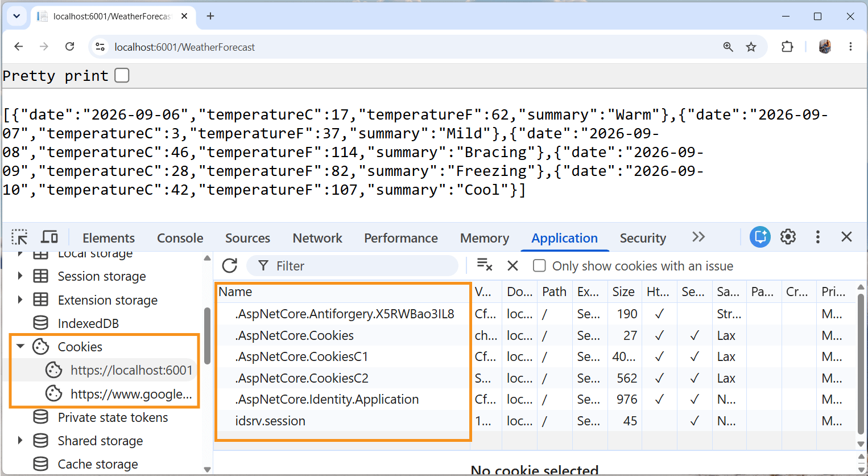Clear all cookies icon
The height and width of the screenshot is (476, 868).
485,265
